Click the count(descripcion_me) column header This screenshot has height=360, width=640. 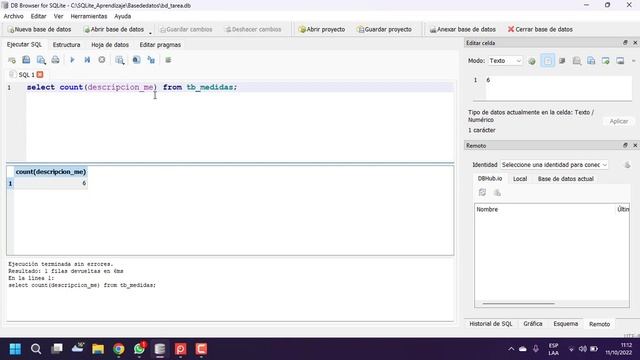coord(51,172)
